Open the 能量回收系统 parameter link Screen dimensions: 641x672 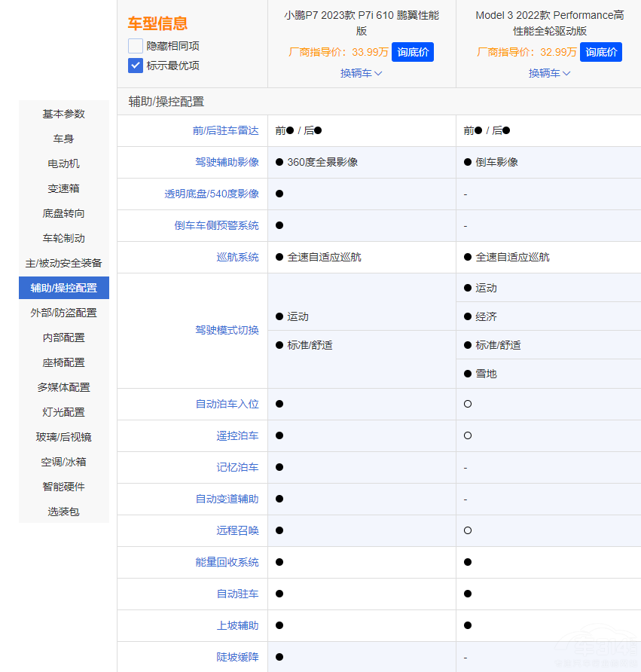(x=227, y=562)
